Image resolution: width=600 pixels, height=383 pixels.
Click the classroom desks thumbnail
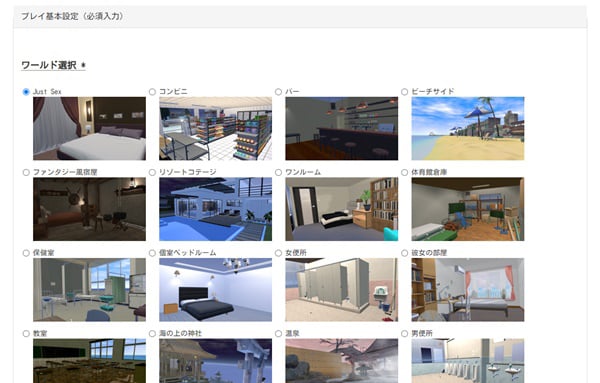[89, 361]
